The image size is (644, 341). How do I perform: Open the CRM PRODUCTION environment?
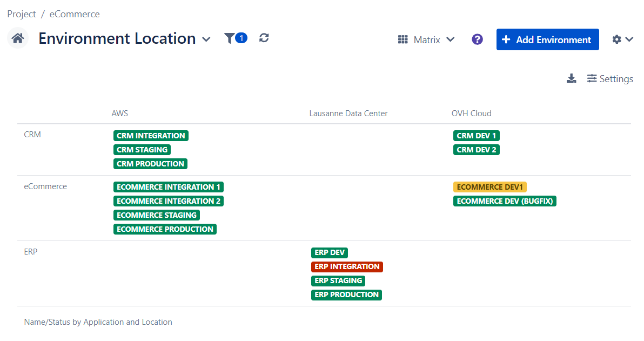(x=151, y=164)
